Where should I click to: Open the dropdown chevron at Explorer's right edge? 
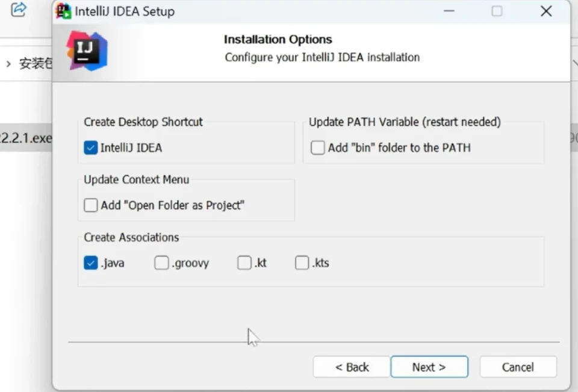[574, 64]
